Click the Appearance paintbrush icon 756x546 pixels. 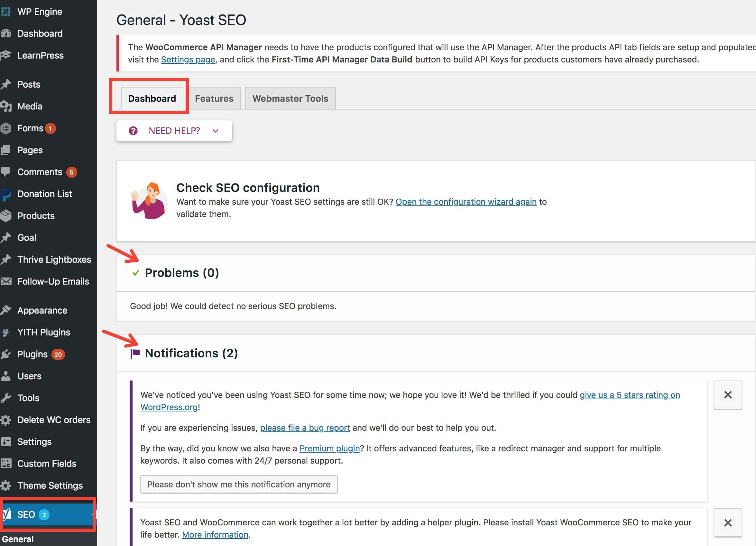coord(7,310)
